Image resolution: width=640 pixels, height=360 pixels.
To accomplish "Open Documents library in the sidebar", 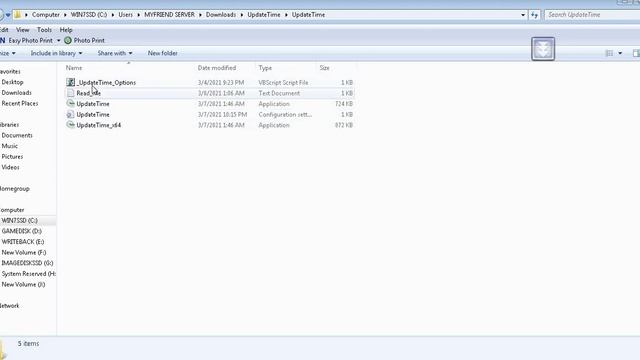I will (x=17, y=135).
